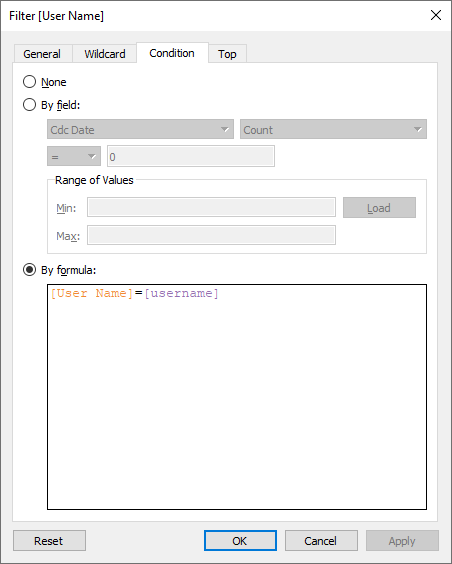This screenshot has width=452, height=564.
Task: Cancel the filter dialog
Action: click(321, 541)
